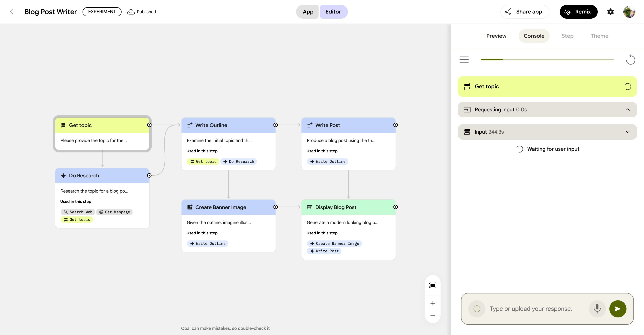Zoom out the canvas with minus
Screen dimensions: 644x335
(x=432, y=315)
